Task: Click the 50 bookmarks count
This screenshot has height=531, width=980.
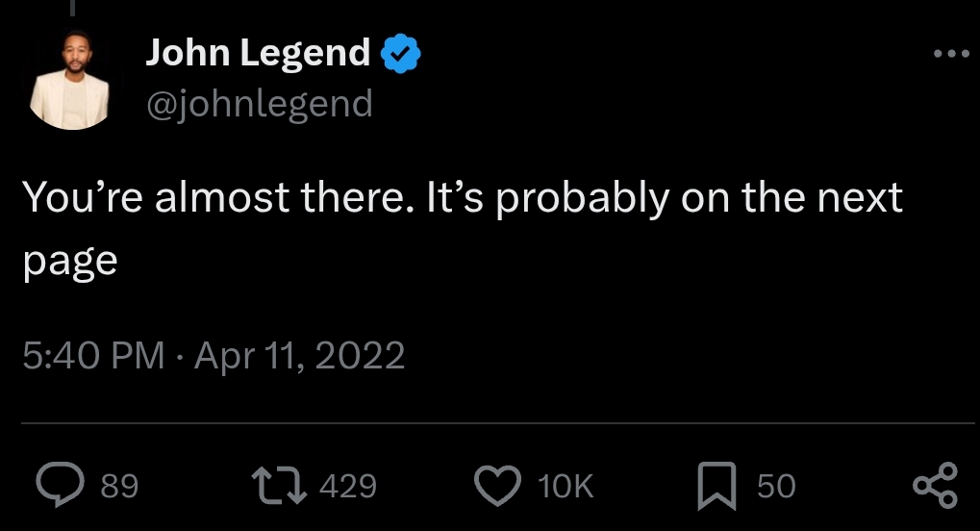Action: coord(776,486)
